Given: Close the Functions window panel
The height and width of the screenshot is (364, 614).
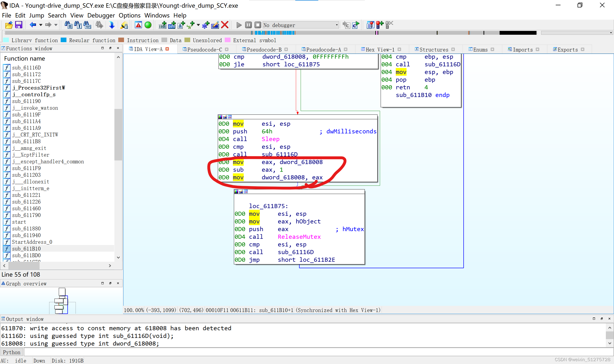Looking at the screenshot, I should (x=118, y=48).
